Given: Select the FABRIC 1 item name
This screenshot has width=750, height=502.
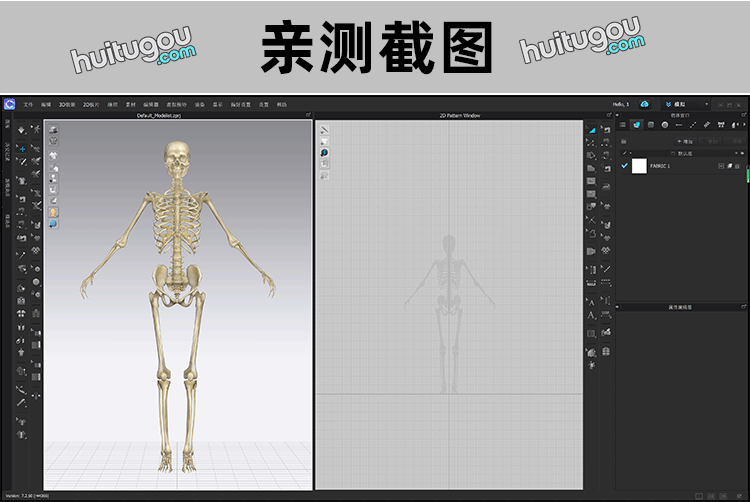Looking at the screenshot, I should (661, 165).
